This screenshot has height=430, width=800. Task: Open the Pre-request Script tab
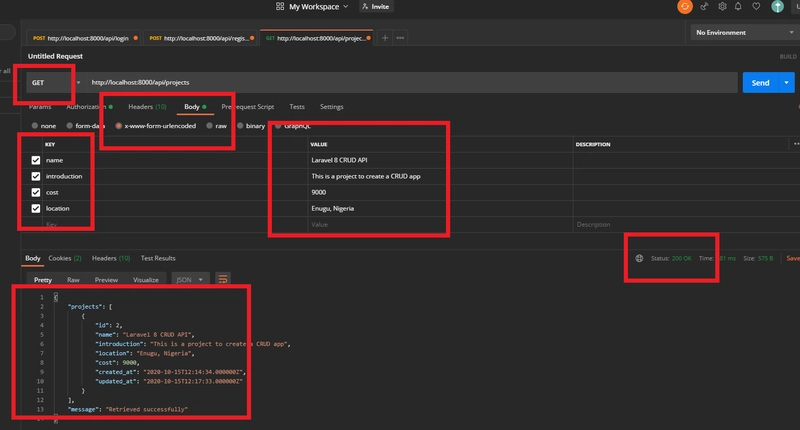click(247, 107)
